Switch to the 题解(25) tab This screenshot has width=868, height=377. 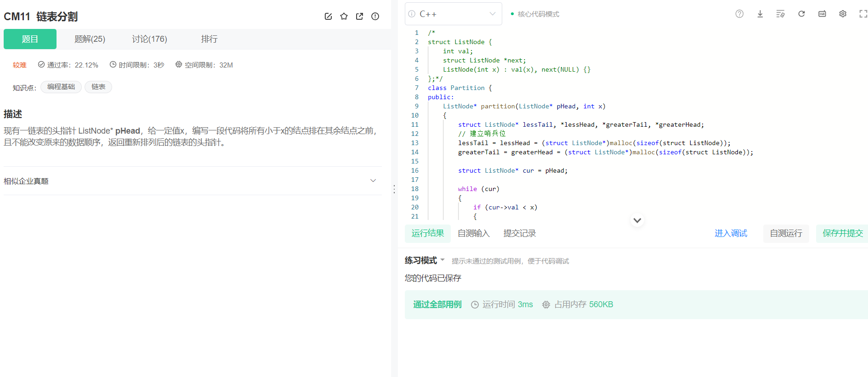[x=90, y=39]
